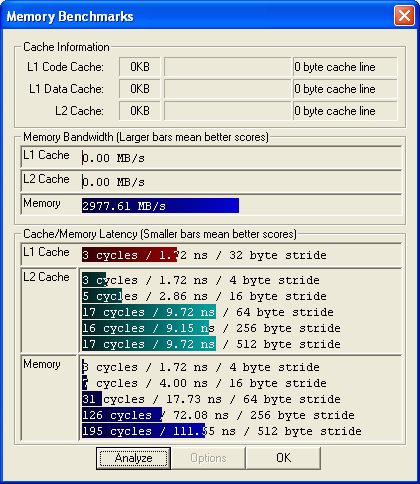Click the L2 Cache size field
This screenshot has width=420, height=484.
[140, 111]
